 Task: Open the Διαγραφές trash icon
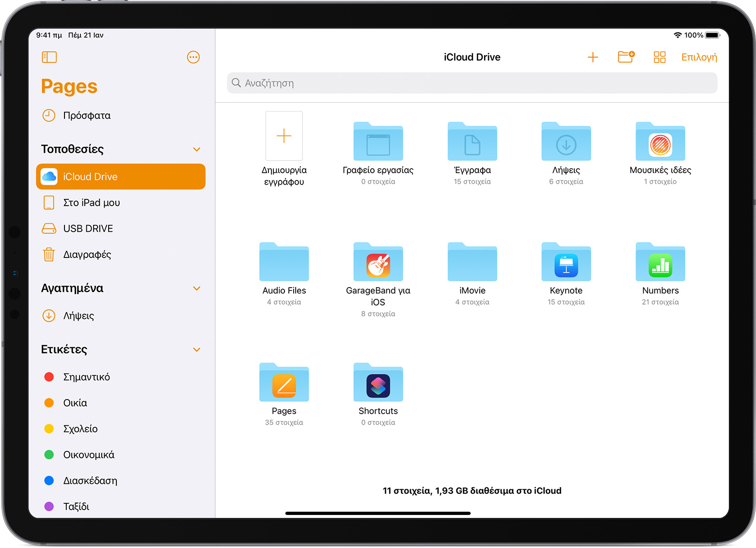point(49,254)
